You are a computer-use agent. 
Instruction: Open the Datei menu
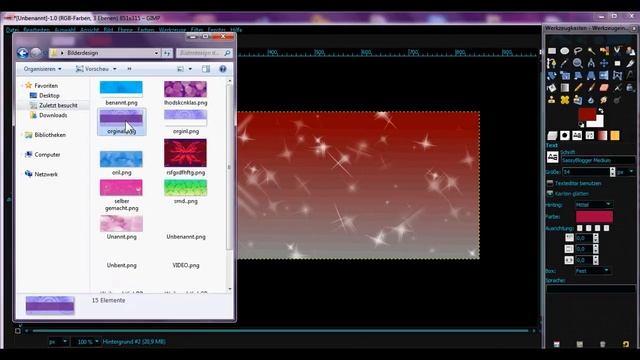pos(12,30)
